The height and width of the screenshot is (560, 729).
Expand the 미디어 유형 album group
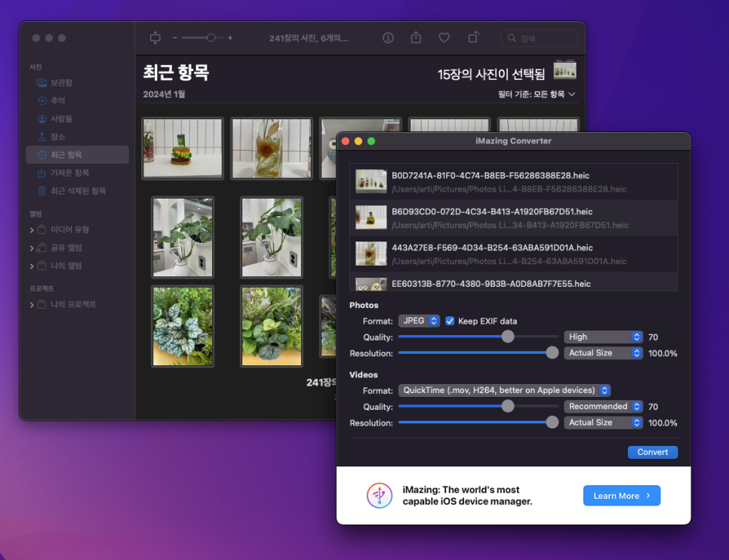32,230
